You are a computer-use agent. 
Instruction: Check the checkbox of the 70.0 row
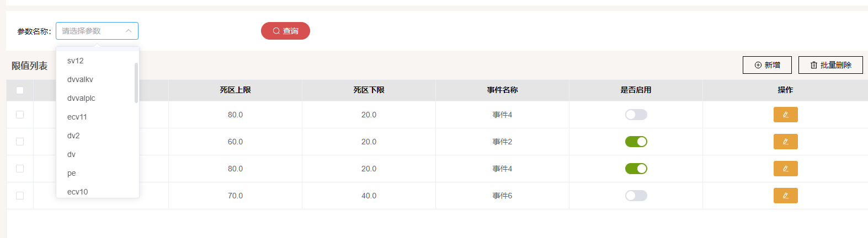click(20, 196)
